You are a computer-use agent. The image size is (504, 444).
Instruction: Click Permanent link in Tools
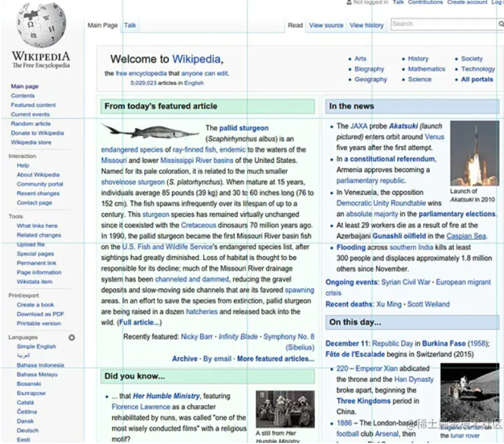pos(36,263)
